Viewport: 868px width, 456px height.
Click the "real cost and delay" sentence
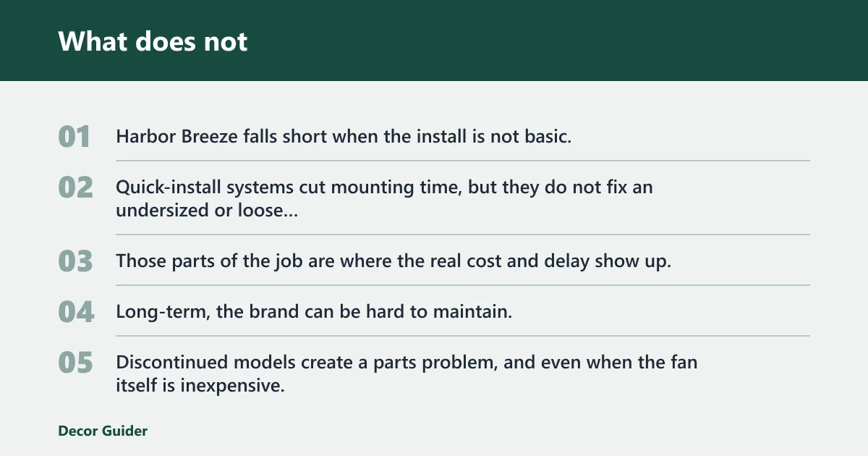[393, 261]
